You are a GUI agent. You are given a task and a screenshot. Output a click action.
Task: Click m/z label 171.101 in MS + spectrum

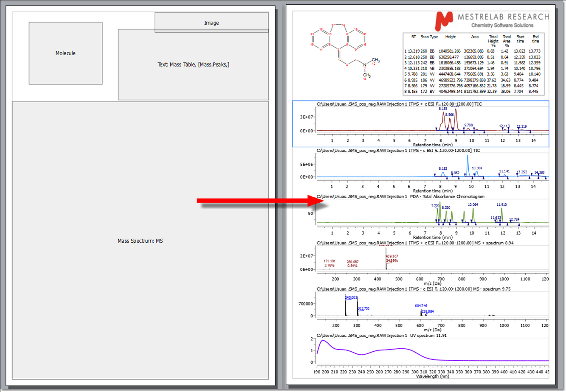pos(329,261)
